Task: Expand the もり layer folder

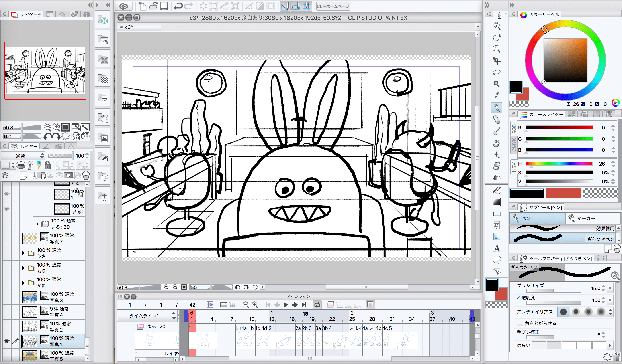Action: [x=23, y=268]
